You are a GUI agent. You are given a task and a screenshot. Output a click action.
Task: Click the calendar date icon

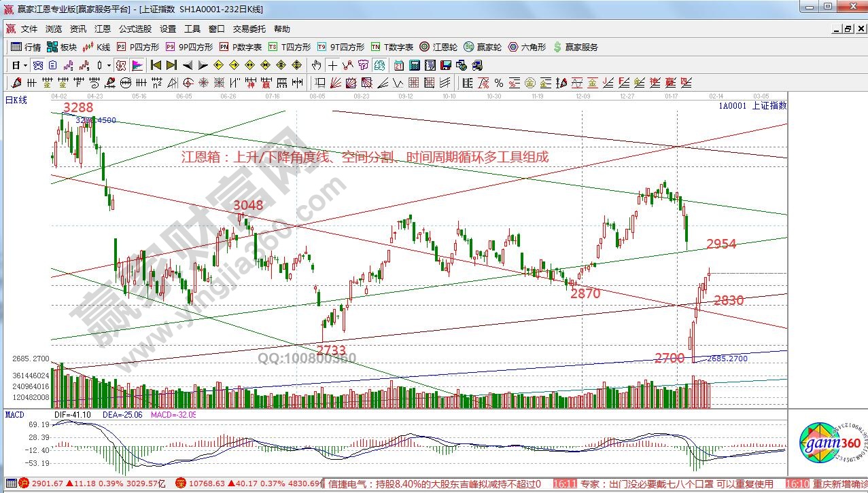coord(397,65)
